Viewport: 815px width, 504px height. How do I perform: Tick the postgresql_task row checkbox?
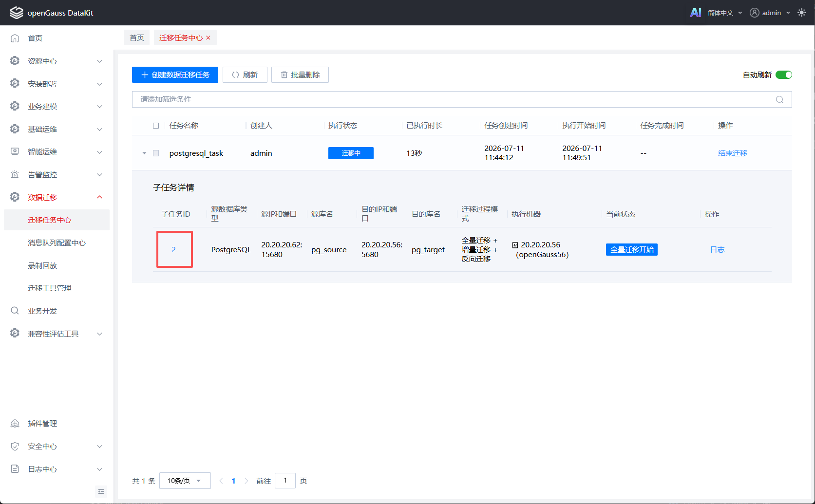tap(156, 153)
